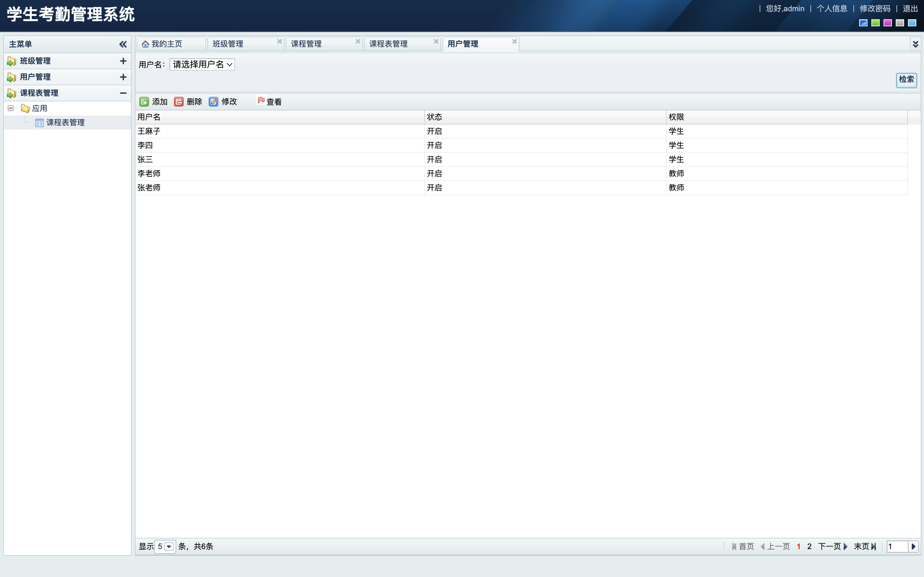Sort by 状态 column header

pyautogui.click(x=545, y=117)
